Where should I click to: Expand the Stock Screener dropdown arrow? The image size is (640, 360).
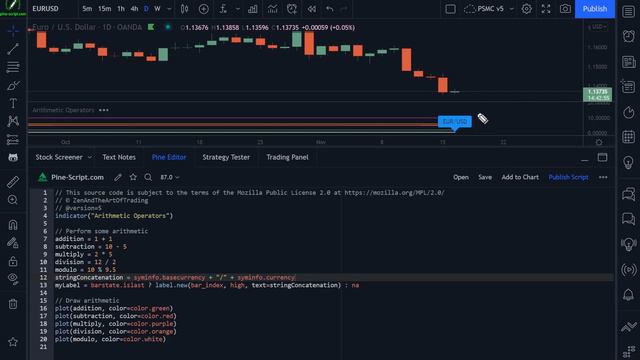(89, 157)
